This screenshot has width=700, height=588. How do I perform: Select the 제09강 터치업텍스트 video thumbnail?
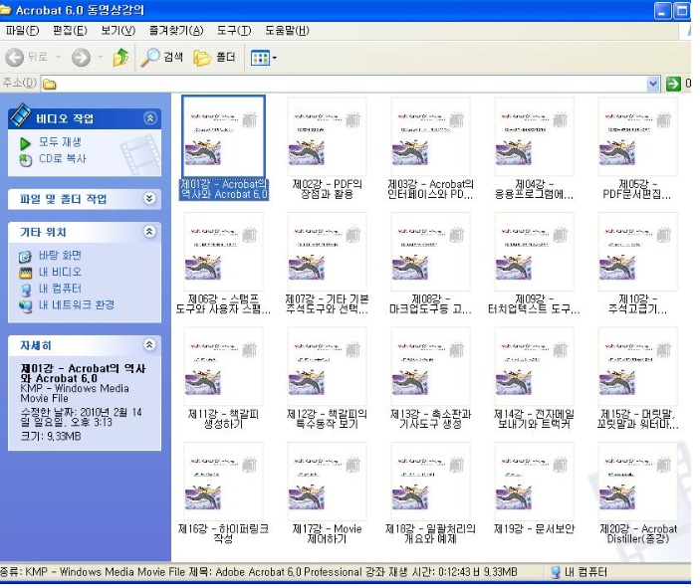534,252
